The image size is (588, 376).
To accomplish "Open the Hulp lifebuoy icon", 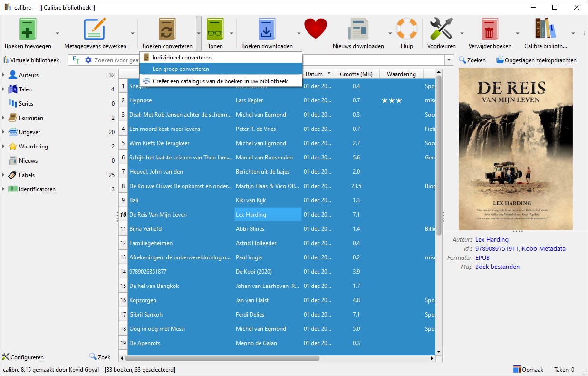I will 407,29.
